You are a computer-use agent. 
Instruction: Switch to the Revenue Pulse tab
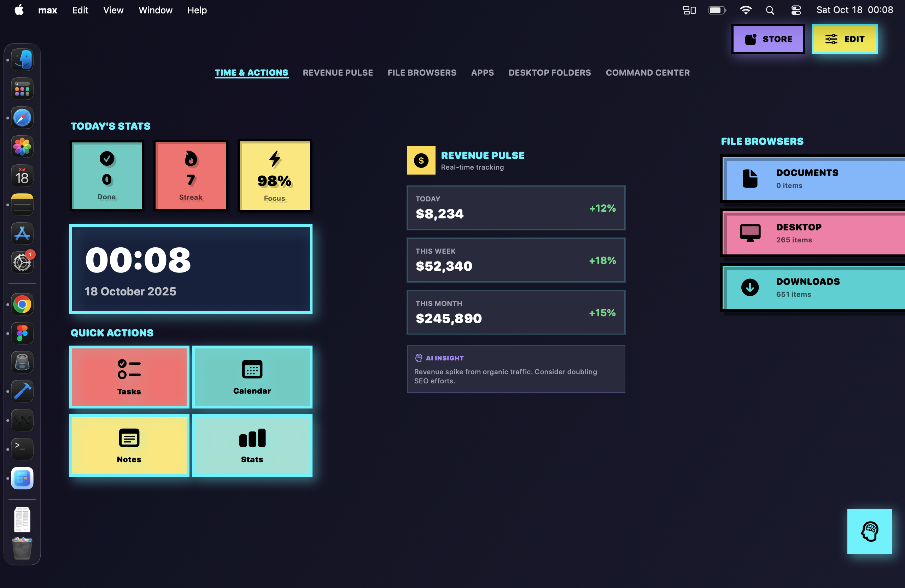tap(338, 72)
